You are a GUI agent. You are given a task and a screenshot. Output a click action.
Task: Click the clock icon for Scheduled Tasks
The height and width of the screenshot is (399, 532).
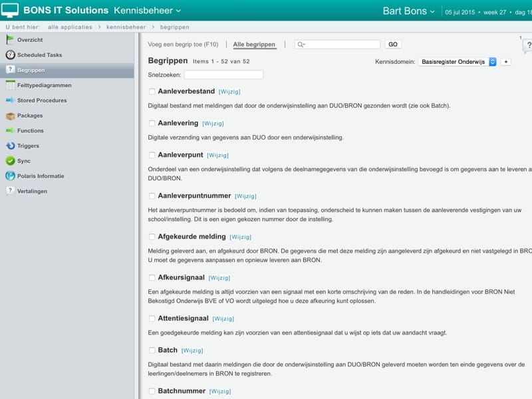[10, 55]
